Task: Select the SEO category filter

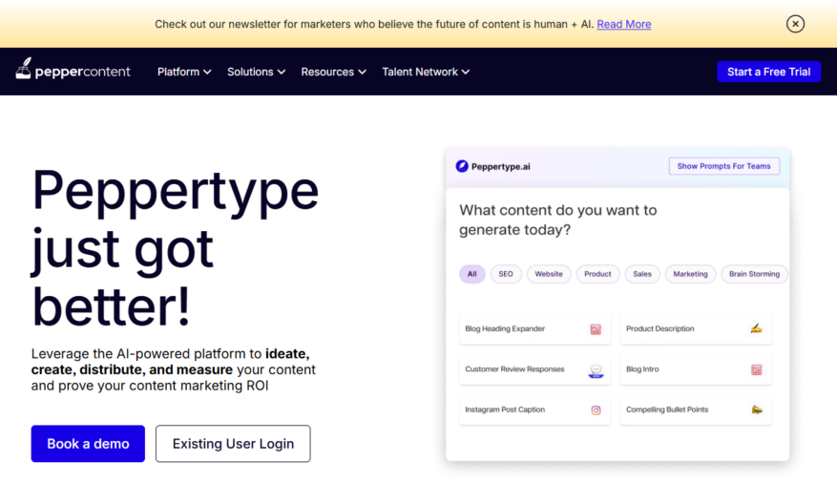Action: pos(506,274)
